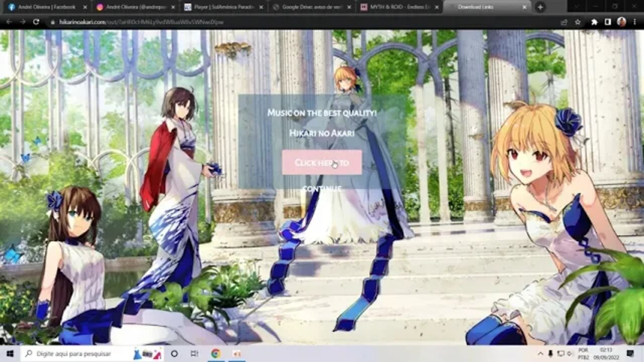
Task: Close the Download Links tab
Action: pyautogui.click(x=525, y=7)
